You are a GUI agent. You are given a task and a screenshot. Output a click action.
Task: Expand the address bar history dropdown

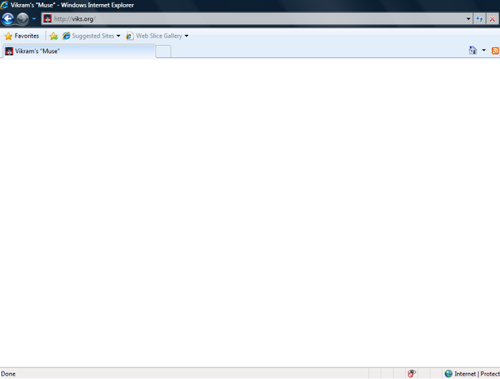[x=468, y=19]
